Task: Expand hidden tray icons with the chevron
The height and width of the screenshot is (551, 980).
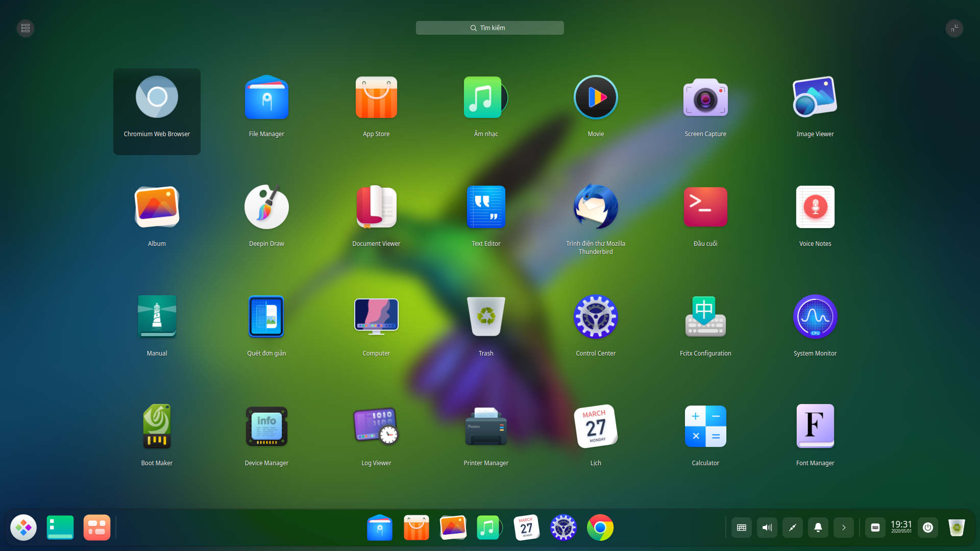Action: click(844, 528)
